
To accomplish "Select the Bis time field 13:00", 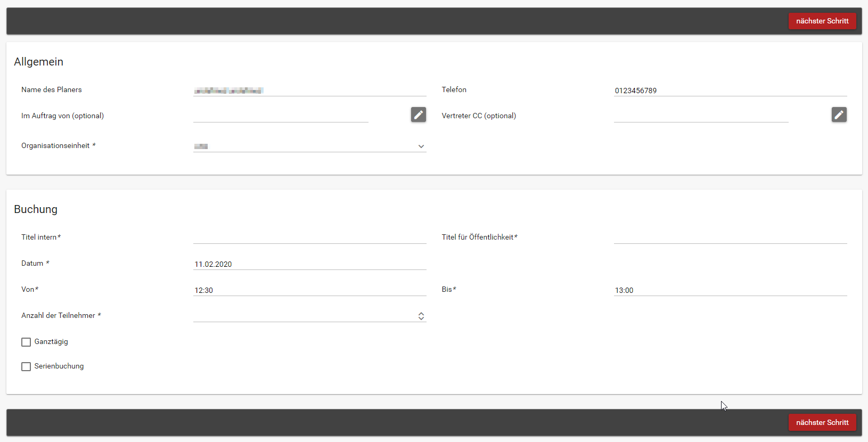I will coord(731,290).
